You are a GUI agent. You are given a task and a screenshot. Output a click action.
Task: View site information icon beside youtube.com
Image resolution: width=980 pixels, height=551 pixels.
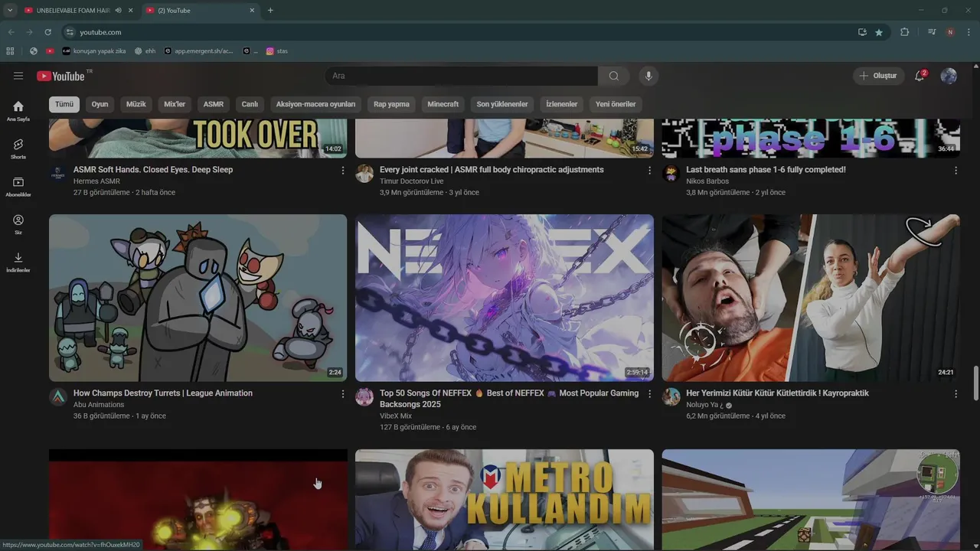click(x=70, y=32)
